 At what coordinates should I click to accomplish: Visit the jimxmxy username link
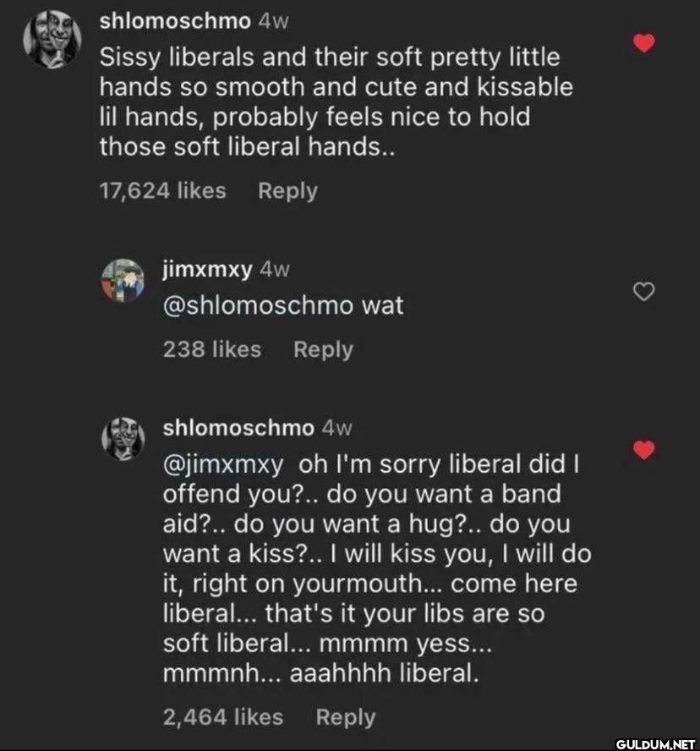[206, 270]
